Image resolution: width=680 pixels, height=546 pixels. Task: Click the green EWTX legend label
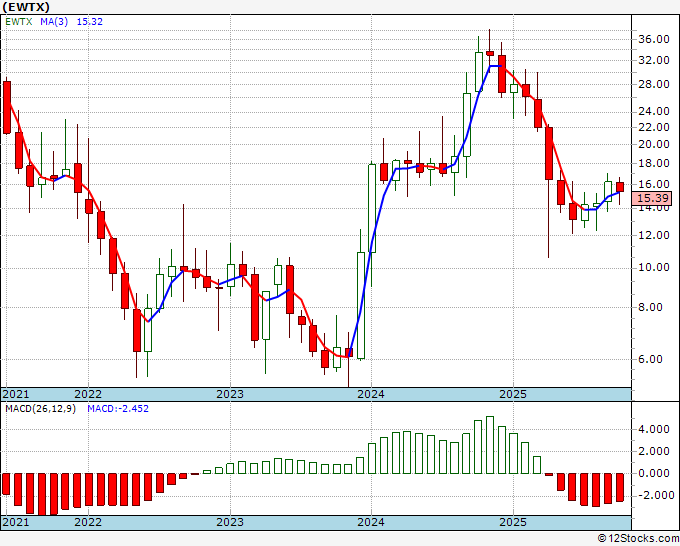point(19,22)
